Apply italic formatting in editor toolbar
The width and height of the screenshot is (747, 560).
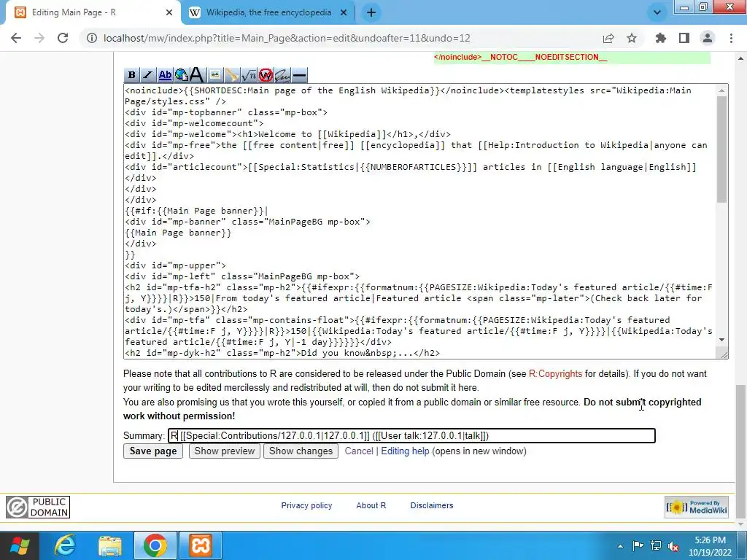coord(147,75)
